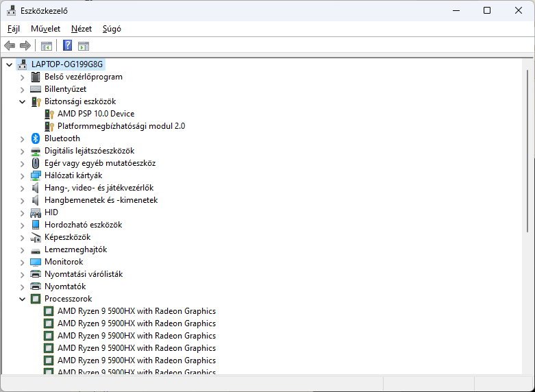
Task: Select the Digitális lejátszóeszközök label
Action: [x=89, y=151]
